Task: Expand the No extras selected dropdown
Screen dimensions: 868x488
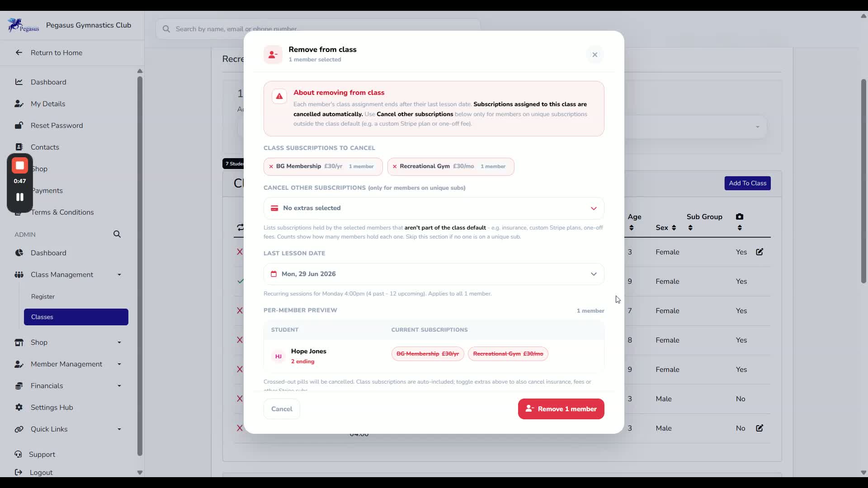Action: click(x=434, y=208)
